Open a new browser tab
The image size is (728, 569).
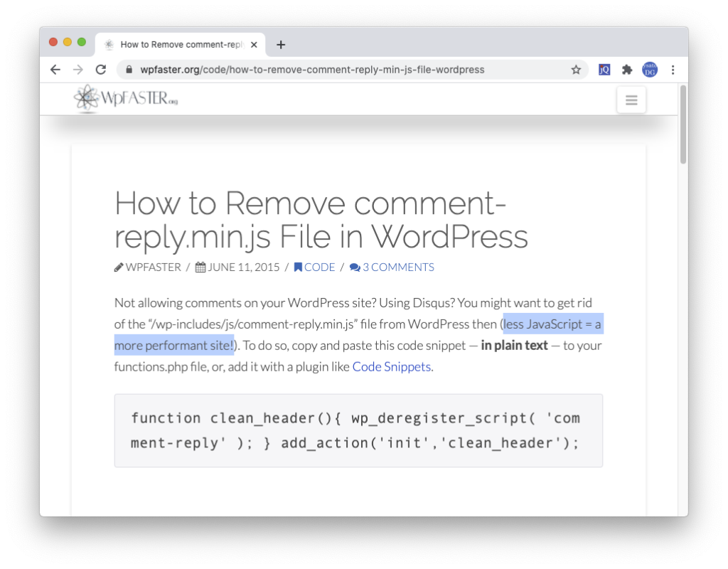click(281, 45)
